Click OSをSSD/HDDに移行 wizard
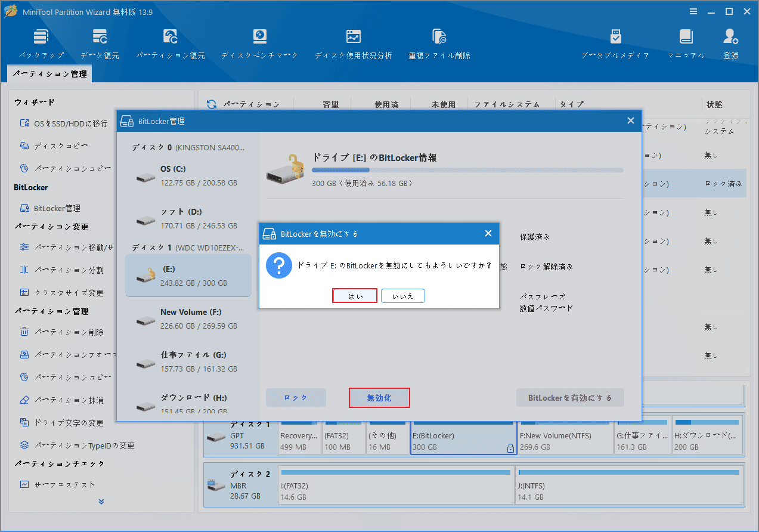 (x=64, y=123)
